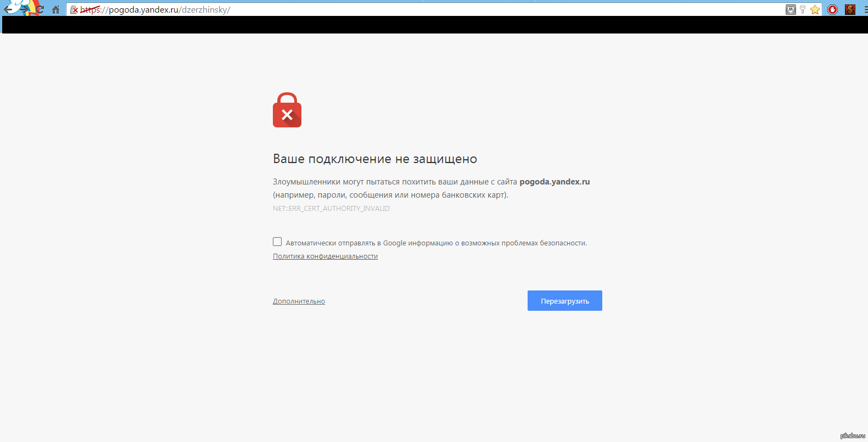Open the McAfee shield icon in address bar
The image size is (868, 442).
(791, 9)
